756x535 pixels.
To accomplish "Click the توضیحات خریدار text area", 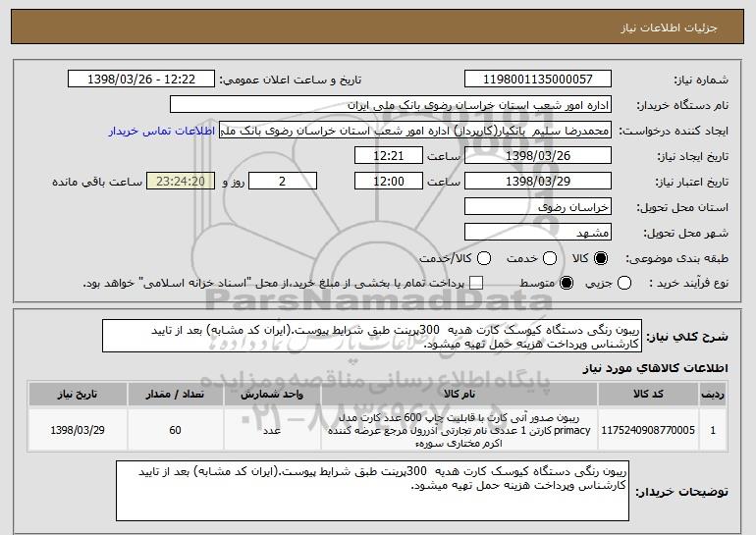I will click(x=372, y=491).
